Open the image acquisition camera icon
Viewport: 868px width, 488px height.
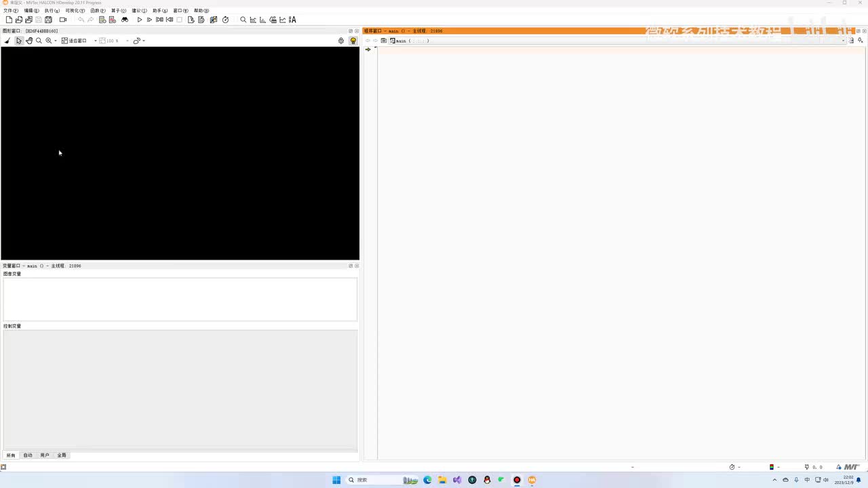[63, 20]
